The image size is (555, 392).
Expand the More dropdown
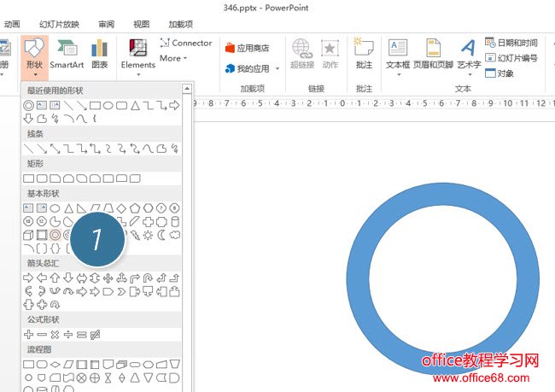tap(173, 58)
